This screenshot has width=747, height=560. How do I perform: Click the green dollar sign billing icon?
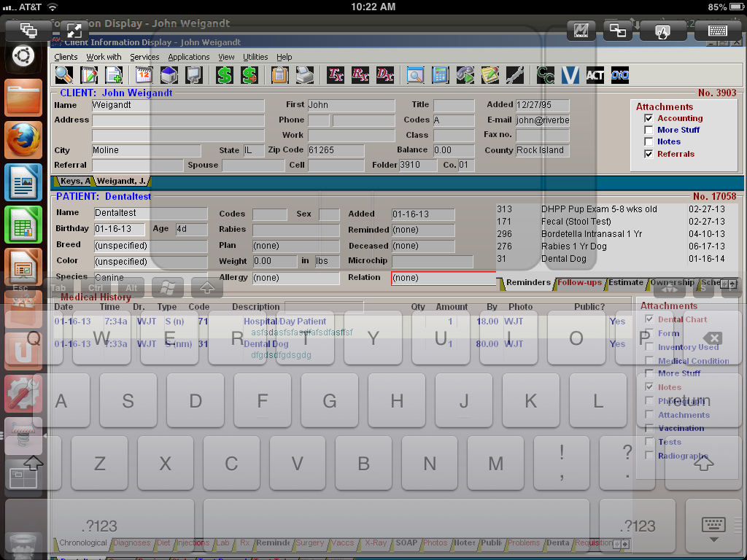(x=224, y=75)
